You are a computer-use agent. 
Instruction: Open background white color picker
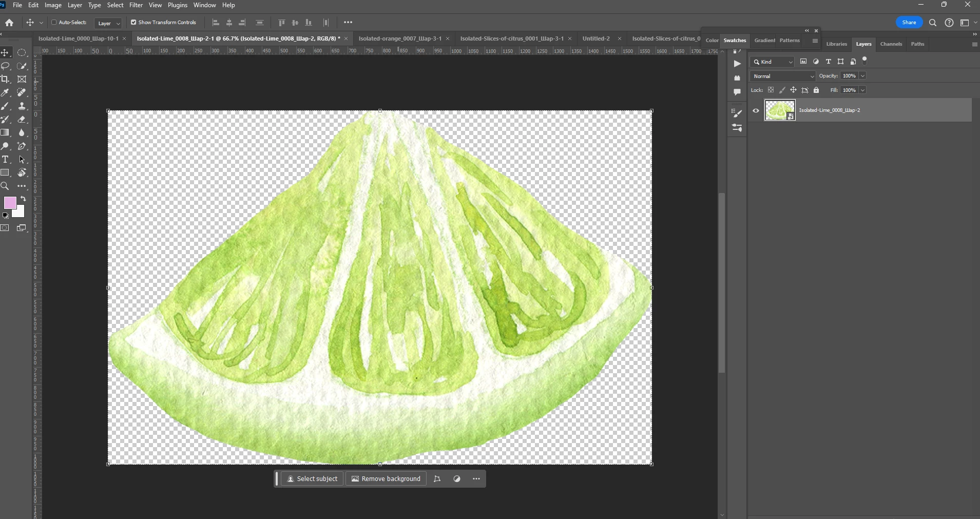coord(20,213)
